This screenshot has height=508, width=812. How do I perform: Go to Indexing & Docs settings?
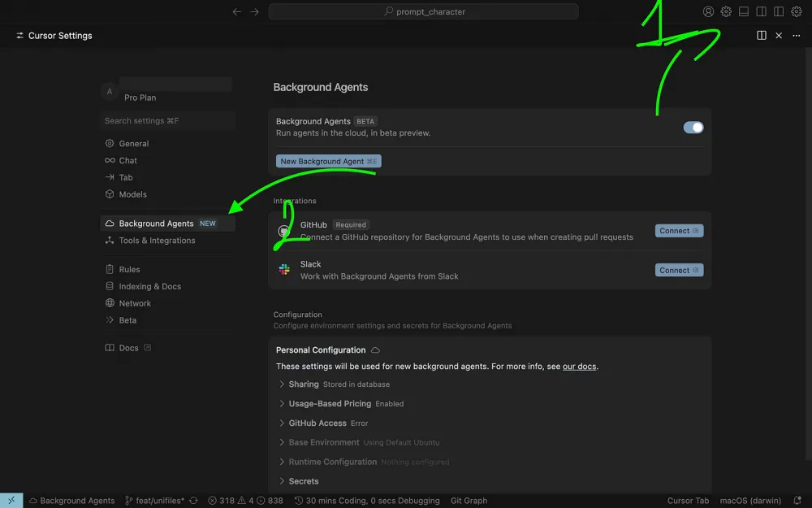tap(149, 286)
